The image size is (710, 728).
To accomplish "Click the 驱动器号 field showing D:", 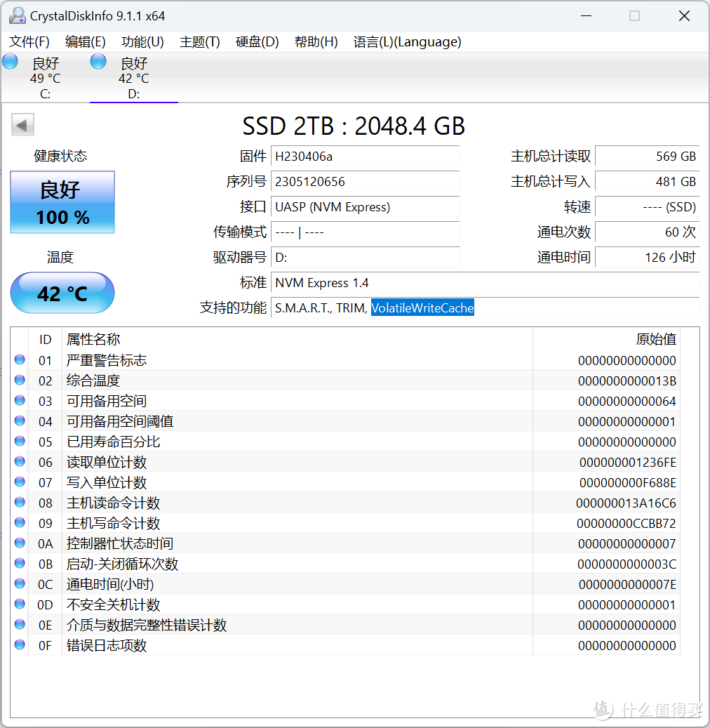I will (366, 257).
